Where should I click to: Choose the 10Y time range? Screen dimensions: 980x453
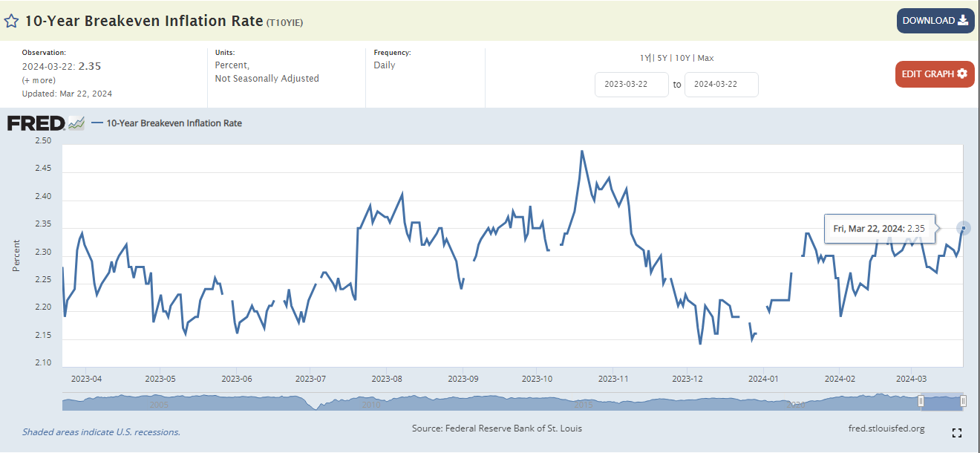[x=682, y=58]
